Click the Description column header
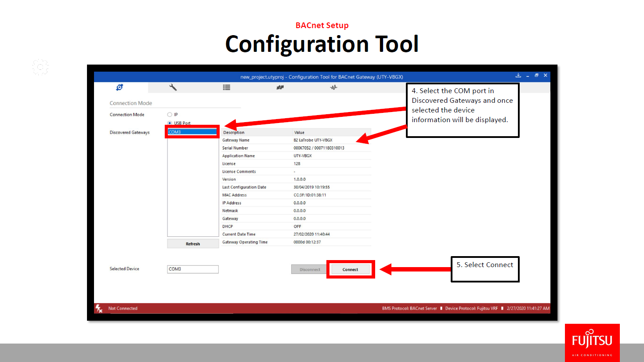The width and height of the screenshot is (644, 362). [x=234, y=132]
